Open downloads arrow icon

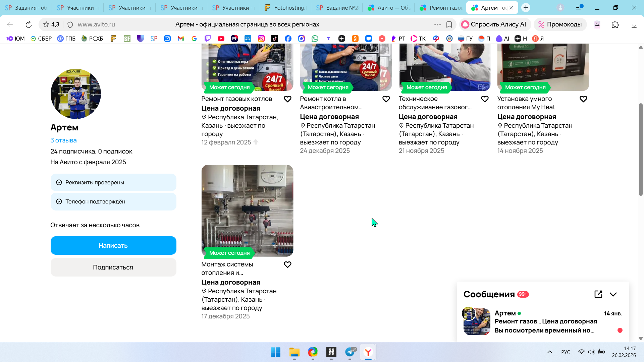[x=634, y=24]
